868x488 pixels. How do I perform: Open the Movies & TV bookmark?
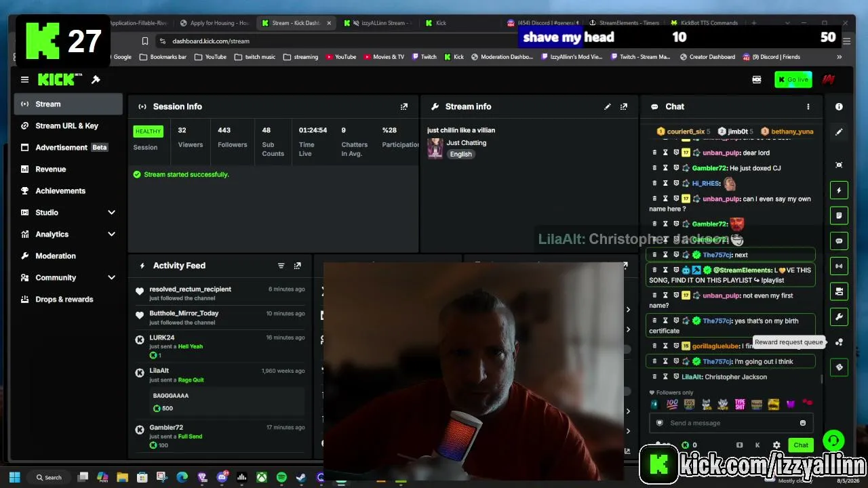[x=384, y=57]
